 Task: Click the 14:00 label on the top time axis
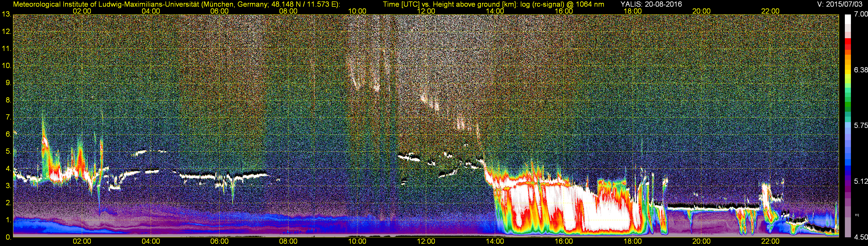click(x=495, y=11)
